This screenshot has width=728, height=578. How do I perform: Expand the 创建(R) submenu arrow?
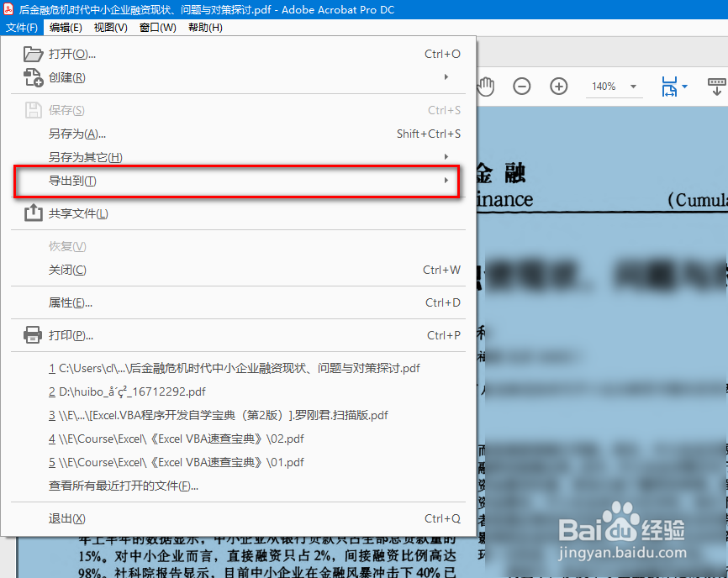click(446, 77)
